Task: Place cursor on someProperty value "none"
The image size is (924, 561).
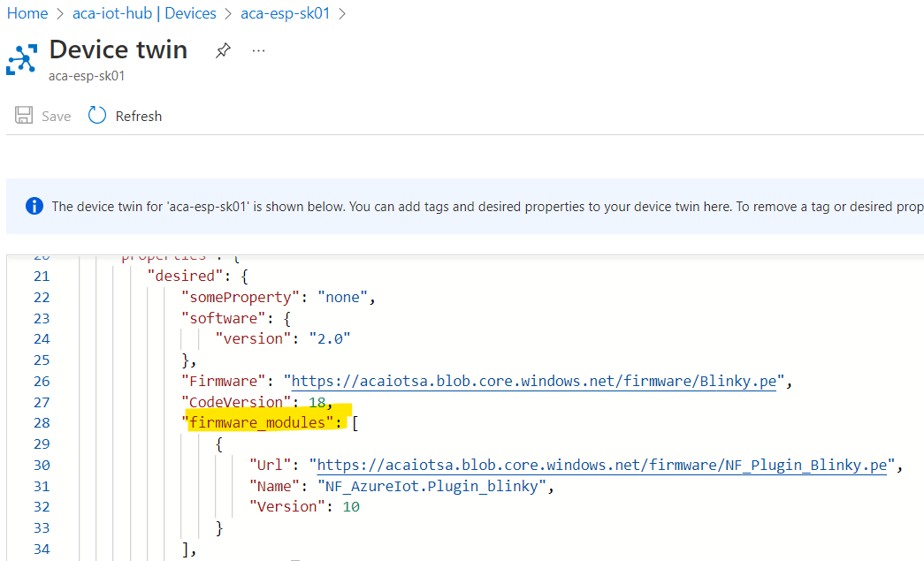Action: coord(343,297)
